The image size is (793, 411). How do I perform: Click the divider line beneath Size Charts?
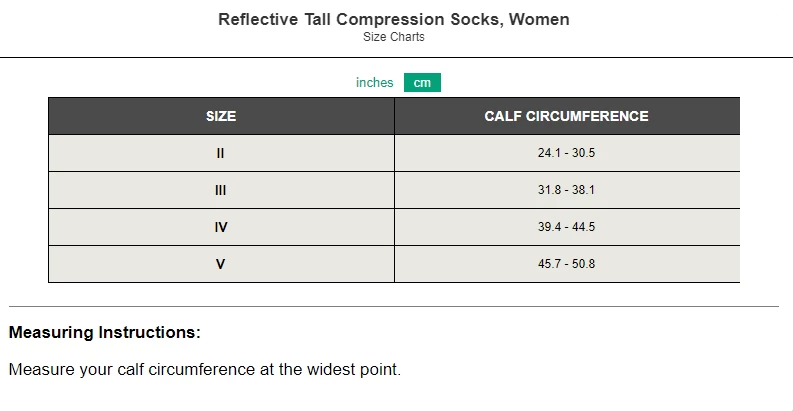(396, 57)
